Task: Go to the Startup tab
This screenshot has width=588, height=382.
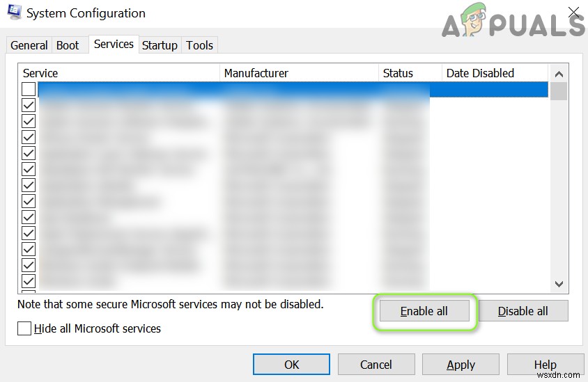Action: click(x=160, y=45)
